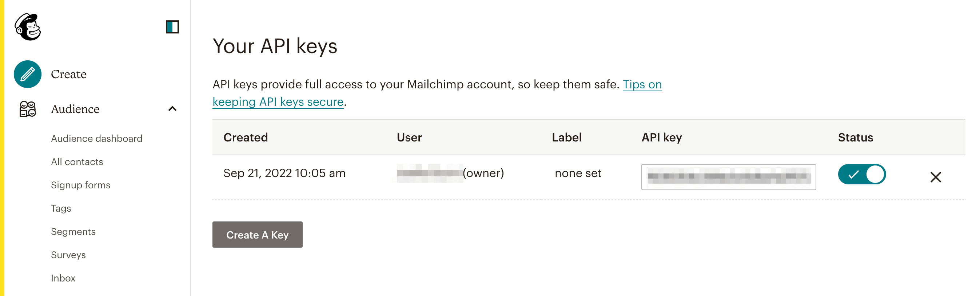The width and height of the screenshot is (980, 296).
Task: Collapse the Audience menu chevron
Action: point(172,109)
